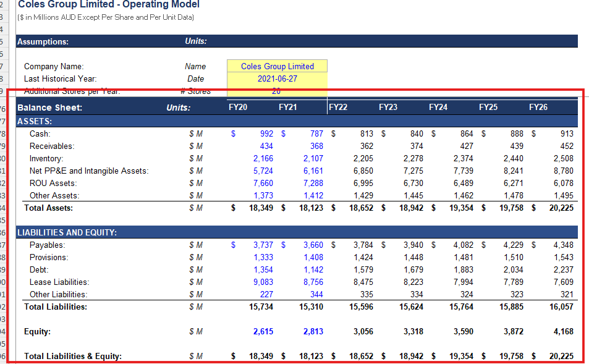Image resolution: width=589 pixels, height=364 pixels.
Task: Select the ROU Assets row label
Action: pos(53,184)
